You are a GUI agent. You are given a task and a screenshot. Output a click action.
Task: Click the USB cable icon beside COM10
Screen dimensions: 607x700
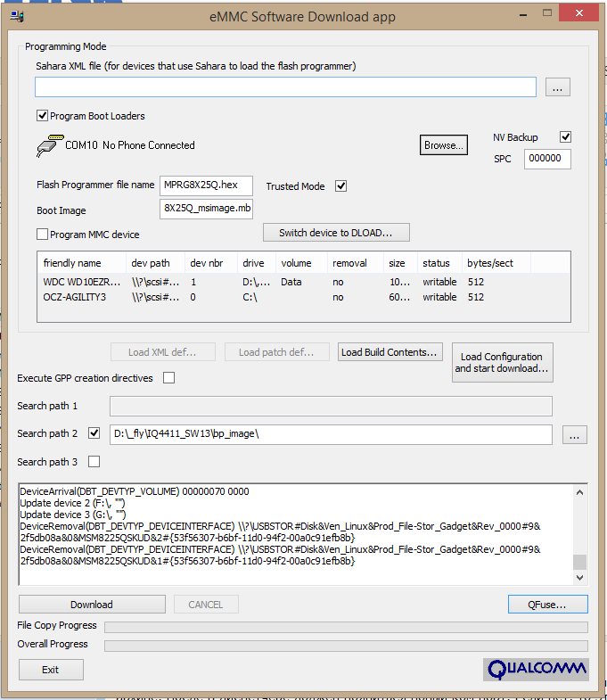48,145
